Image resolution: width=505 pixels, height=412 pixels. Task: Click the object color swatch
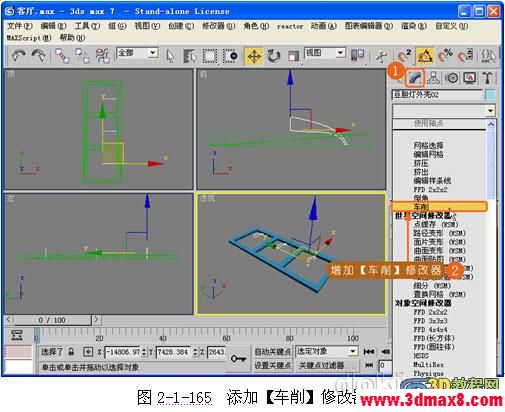pos(490,95)
